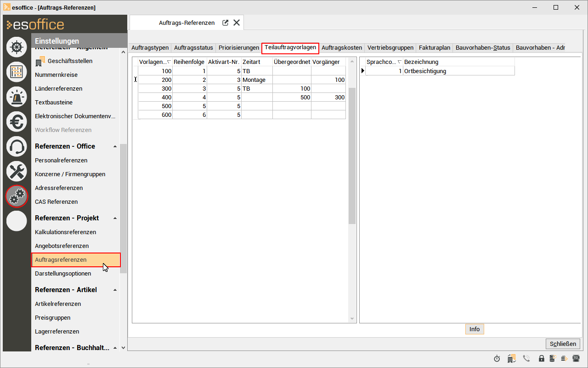588x368 pixels.
Task: Collapse the Referenzen - Artikel section
Action: [115, 290]
